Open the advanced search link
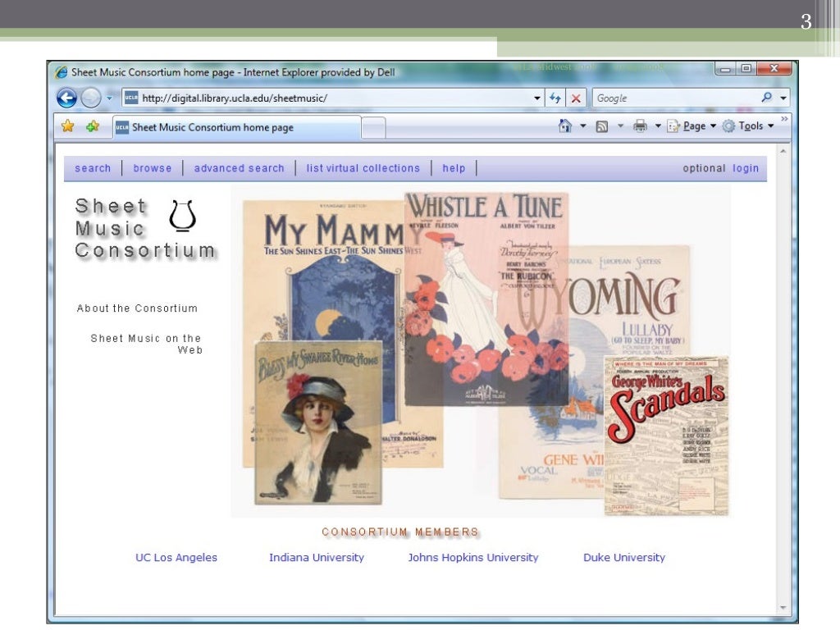 pyautogui.click(x=239, y=168)
